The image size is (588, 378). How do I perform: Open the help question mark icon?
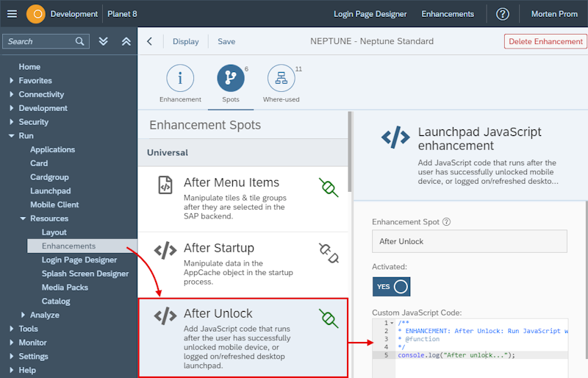click(503, 14)
